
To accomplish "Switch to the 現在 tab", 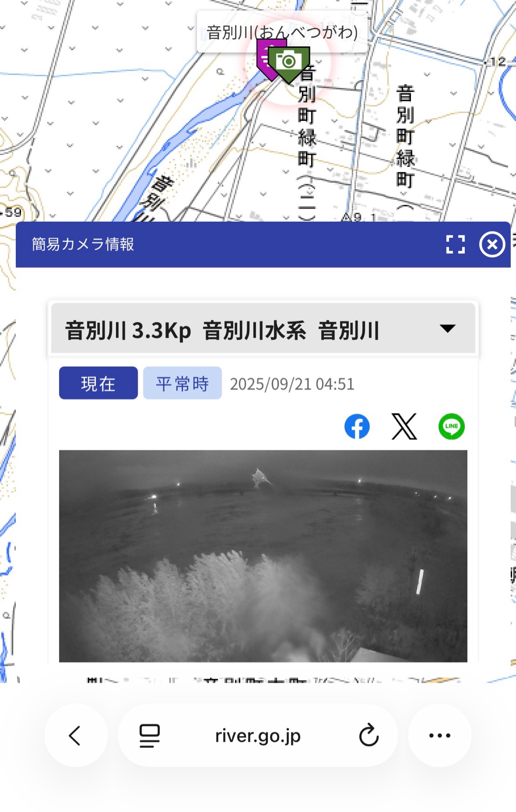I will coord(98,383).
